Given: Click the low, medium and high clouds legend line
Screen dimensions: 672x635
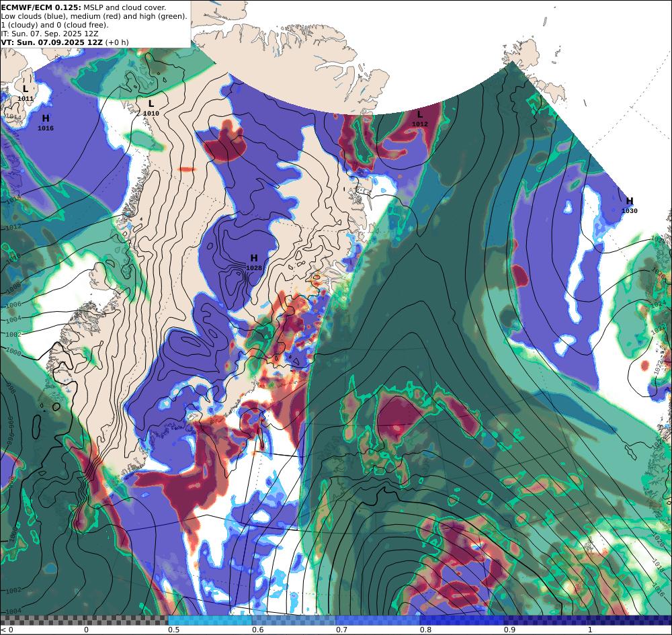Looking at the screenshot, I should [x=94, y=16].
